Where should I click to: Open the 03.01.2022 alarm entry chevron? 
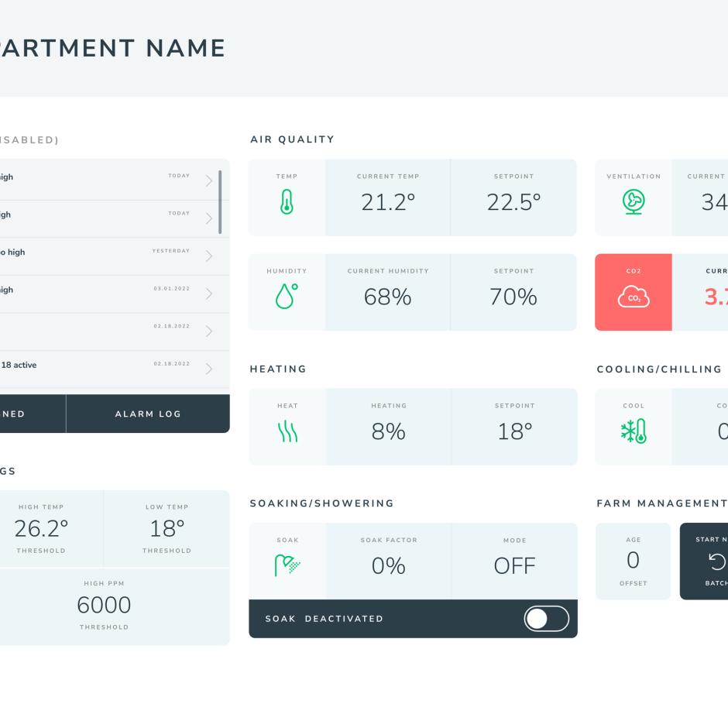coord(209,294)
